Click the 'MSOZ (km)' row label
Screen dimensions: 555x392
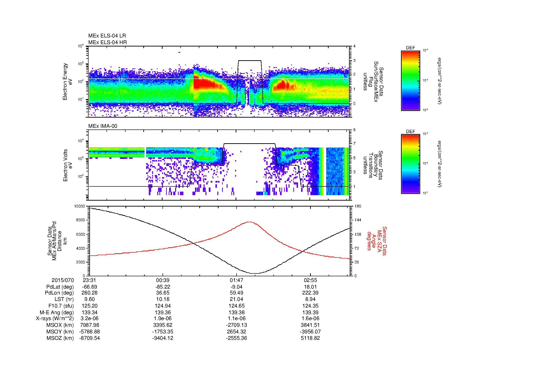tap(60, 338)
